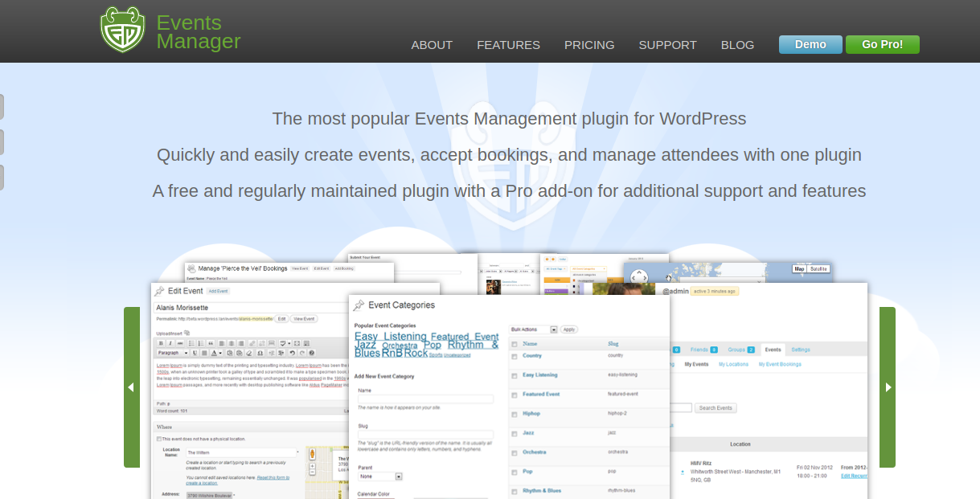Tick the Pop row checkbox
Screen dimensions: 980x499
515,472
